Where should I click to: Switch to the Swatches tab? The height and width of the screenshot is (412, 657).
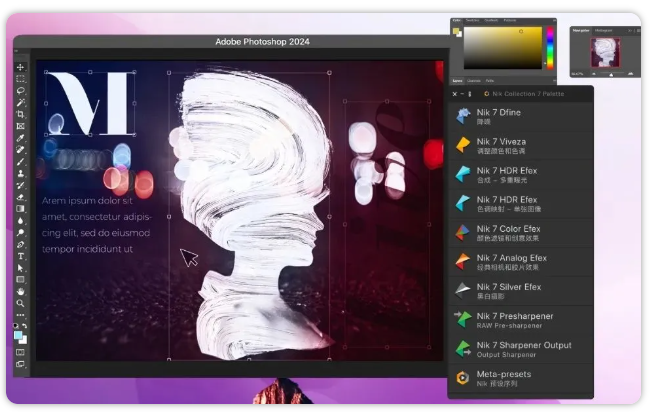(x=472, y=20)
